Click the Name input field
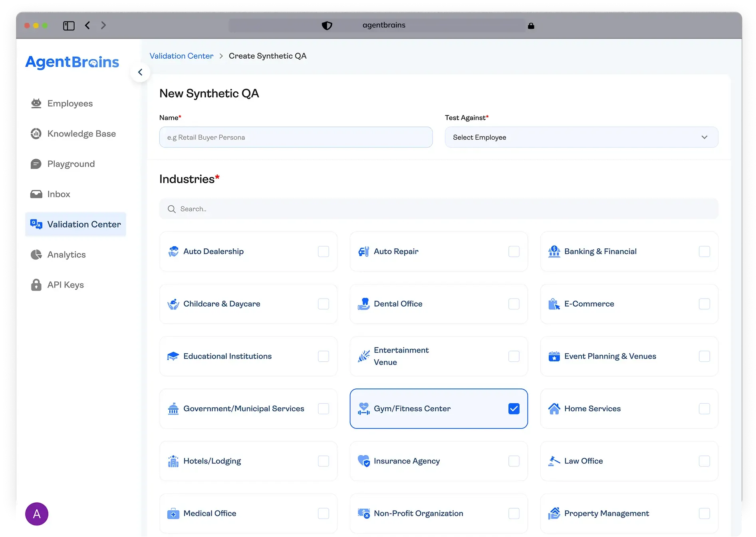The height and width of the screenshot is (537, 756). coord(296,137)
